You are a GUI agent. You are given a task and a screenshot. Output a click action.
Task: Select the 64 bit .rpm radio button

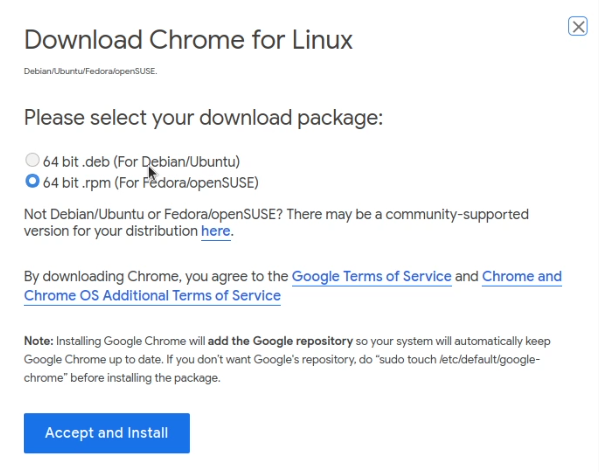(32, 181)
